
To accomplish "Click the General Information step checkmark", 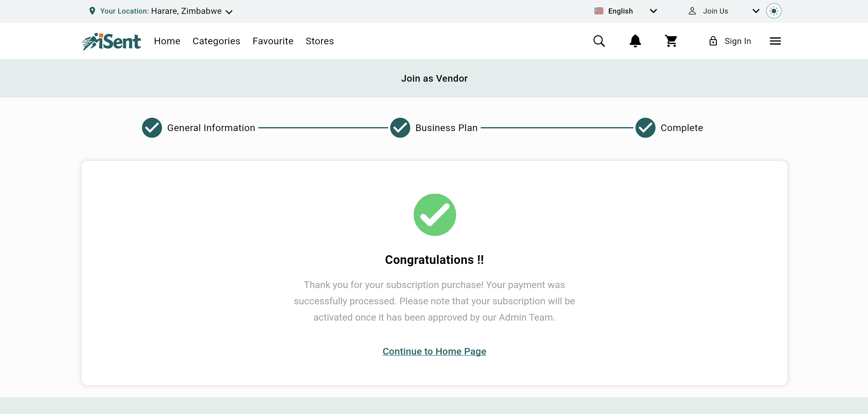I will tap(152, 128).
